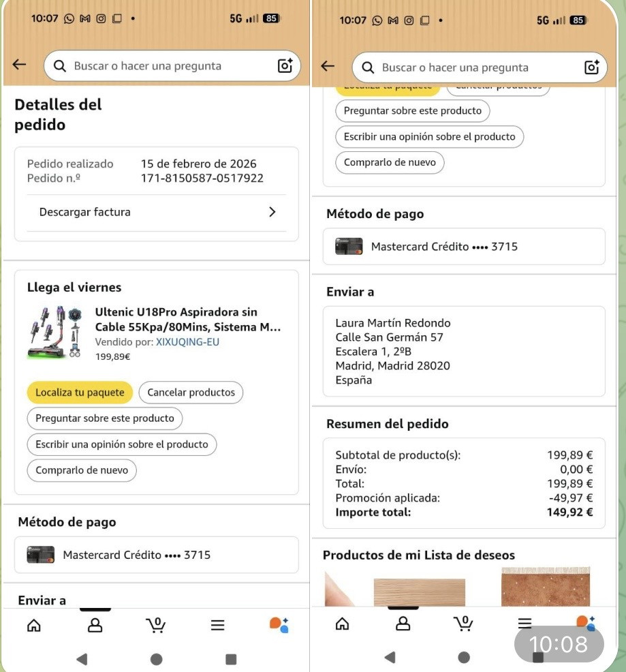626x672 pixels.
Task: Open camera search in the right screen
Action: (592, 67)
